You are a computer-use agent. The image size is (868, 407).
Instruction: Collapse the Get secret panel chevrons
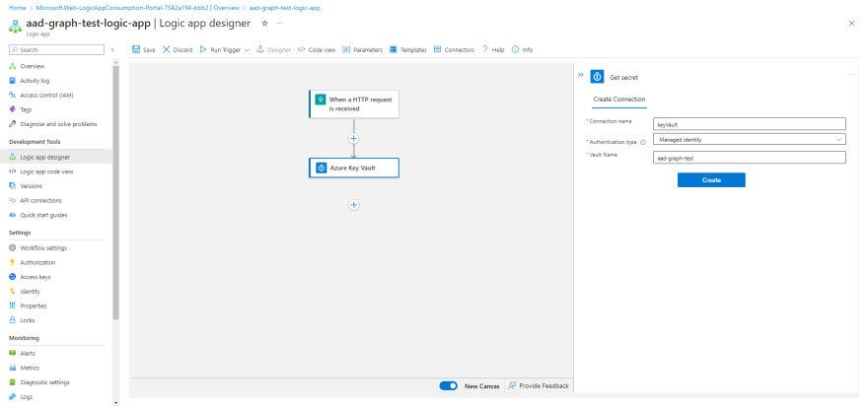click(581, 74)
